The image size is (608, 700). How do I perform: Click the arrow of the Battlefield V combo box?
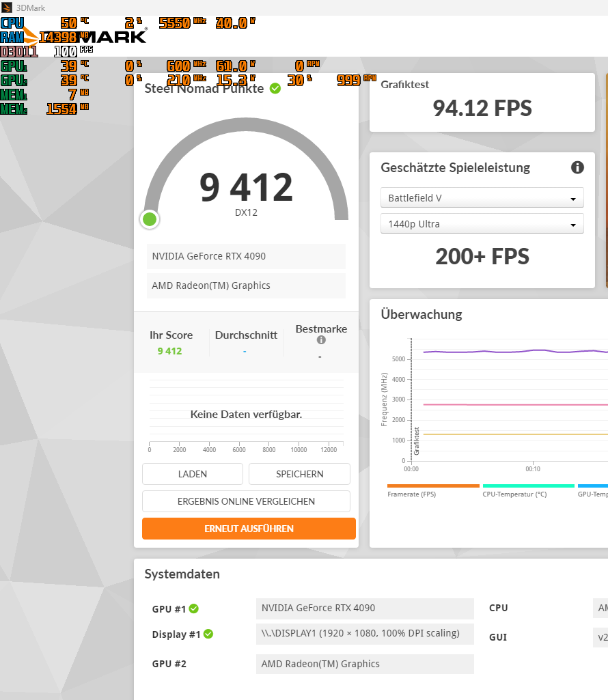(573, 199)
